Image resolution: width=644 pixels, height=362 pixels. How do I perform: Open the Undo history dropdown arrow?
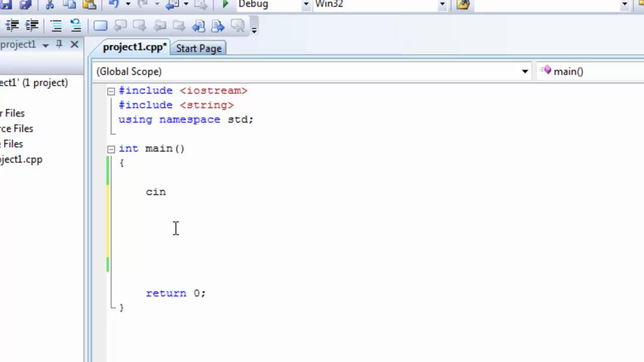(x=128, y=4)
